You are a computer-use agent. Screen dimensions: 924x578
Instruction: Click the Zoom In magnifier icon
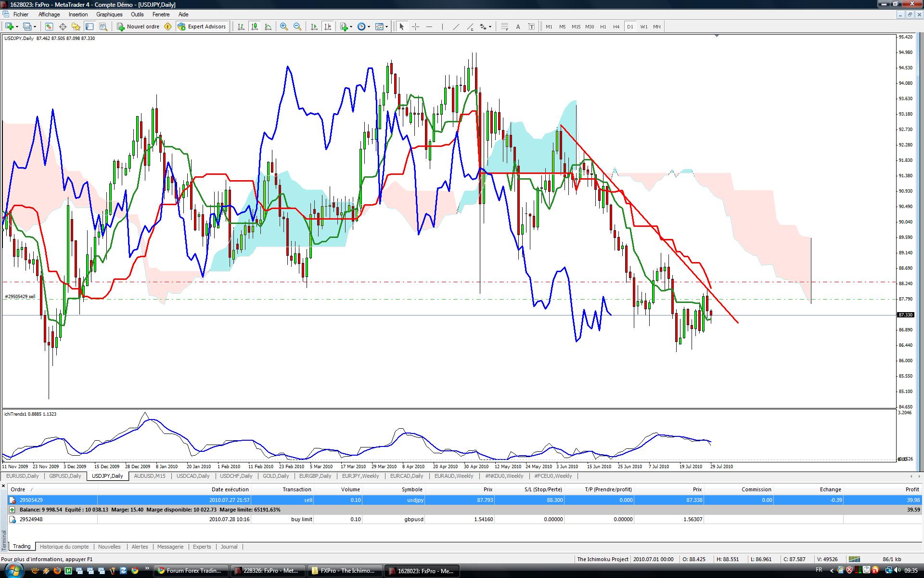click(284, 26)
